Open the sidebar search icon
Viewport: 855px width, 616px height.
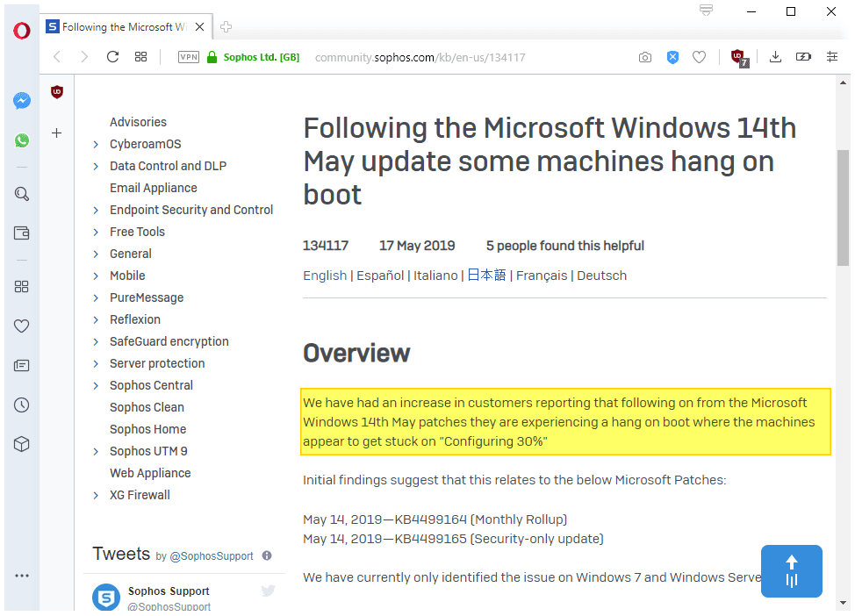22,194
